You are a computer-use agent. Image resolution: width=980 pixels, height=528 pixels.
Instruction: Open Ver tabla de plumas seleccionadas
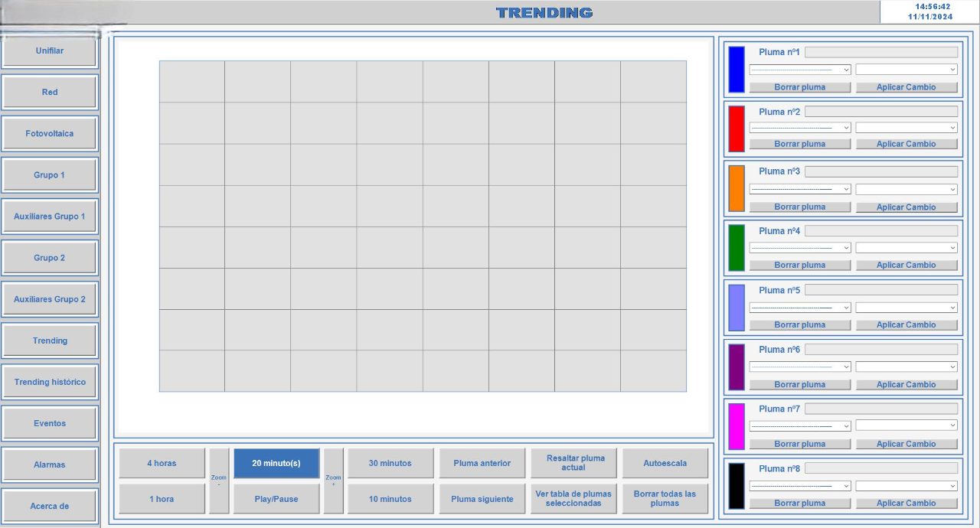point(573,499)
